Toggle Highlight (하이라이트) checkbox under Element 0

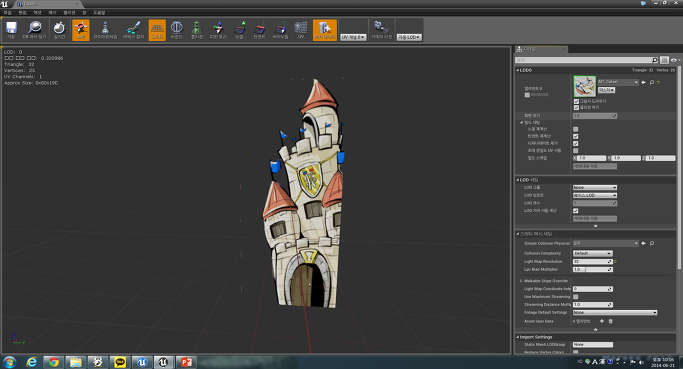pyautogui.click(x=527, y=95)
